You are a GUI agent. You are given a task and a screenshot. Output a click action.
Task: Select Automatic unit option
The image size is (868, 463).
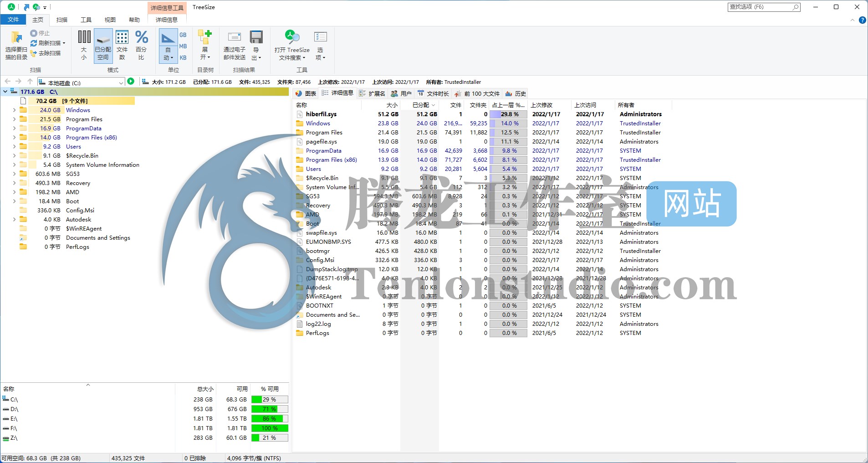coord(168,45)
